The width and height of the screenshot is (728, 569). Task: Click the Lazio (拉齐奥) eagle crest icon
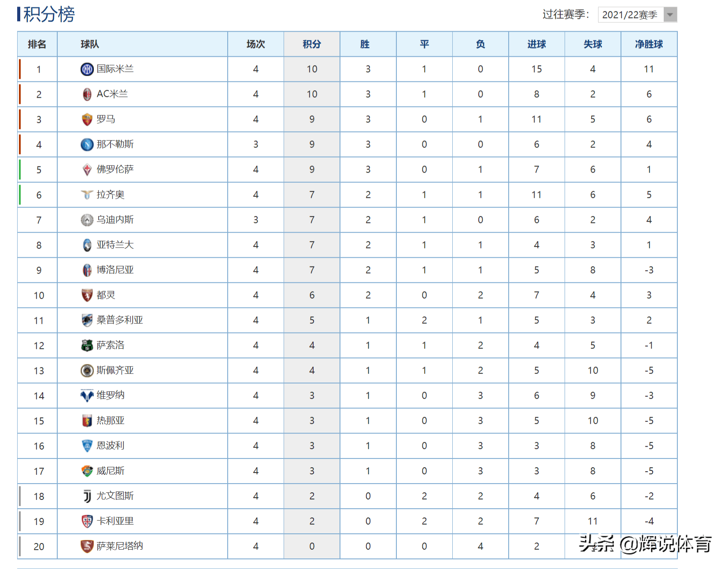87,195
